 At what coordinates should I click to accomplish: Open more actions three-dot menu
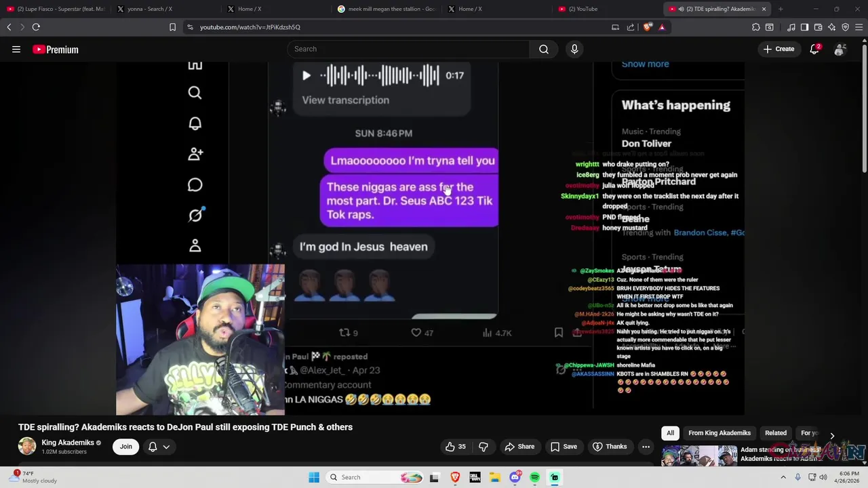646,447
